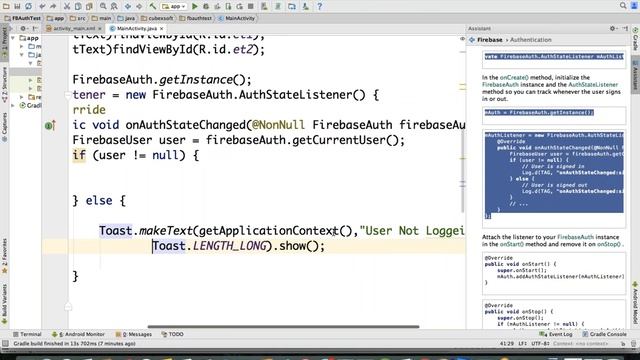
Task: Click the main breadcrumb folder
Action: [102, 18]
